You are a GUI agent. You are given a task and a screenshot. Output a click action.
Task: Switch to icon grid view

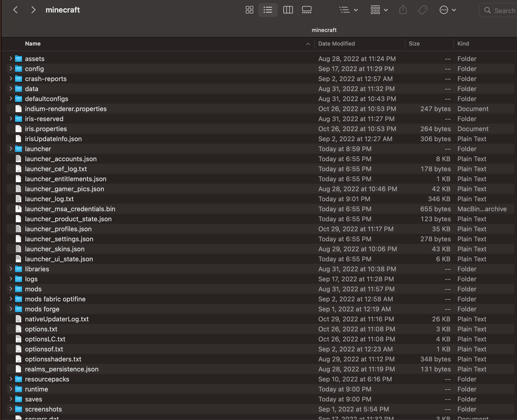(249, 10)
